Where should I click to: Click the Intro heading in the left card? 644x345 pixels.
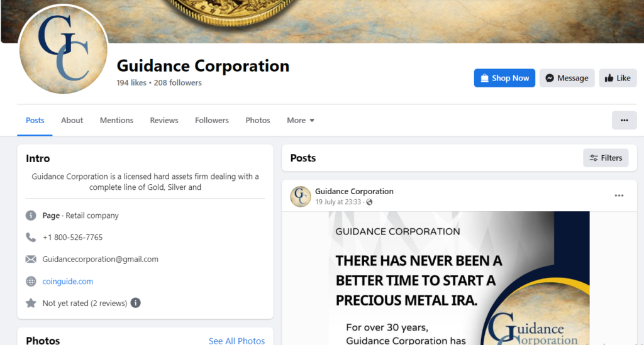(x=38, y=158)
